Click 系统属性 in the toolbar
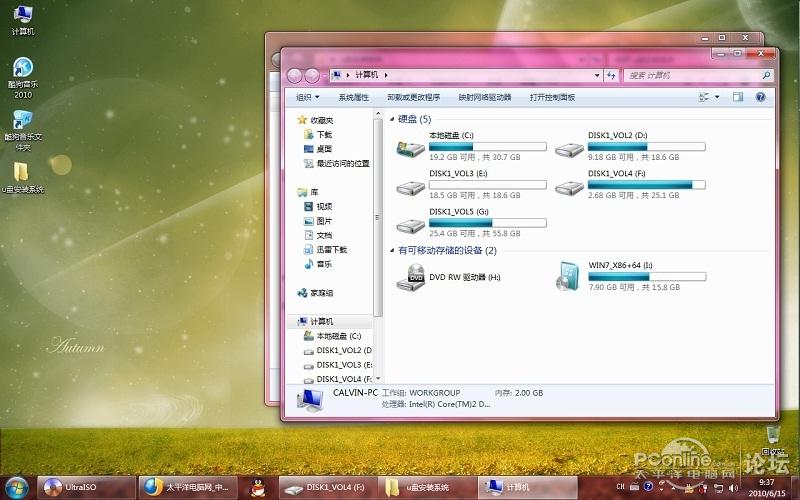 click(x=353, y=97)
